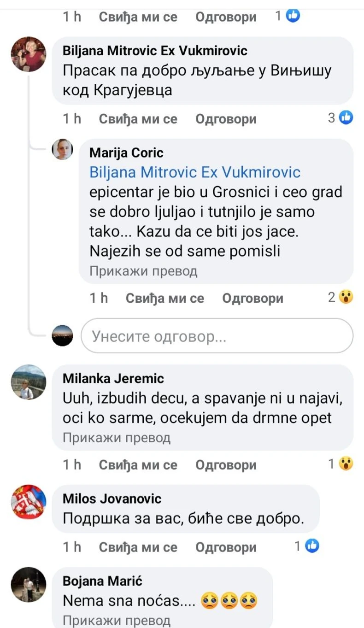Open Bojana Marić's profile picture

(x=29, y=585)
